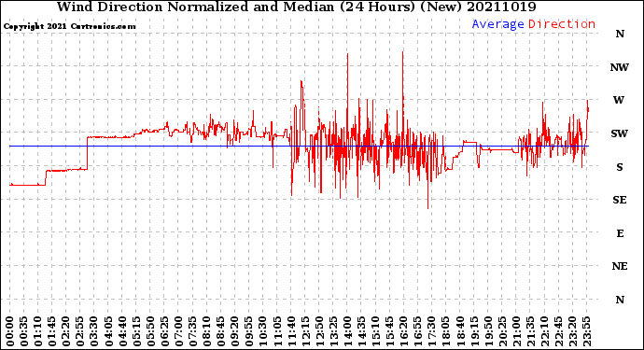Screen dimensions: 644x350
Task: Click the '17:30' time label
Action: coord(431,331)
